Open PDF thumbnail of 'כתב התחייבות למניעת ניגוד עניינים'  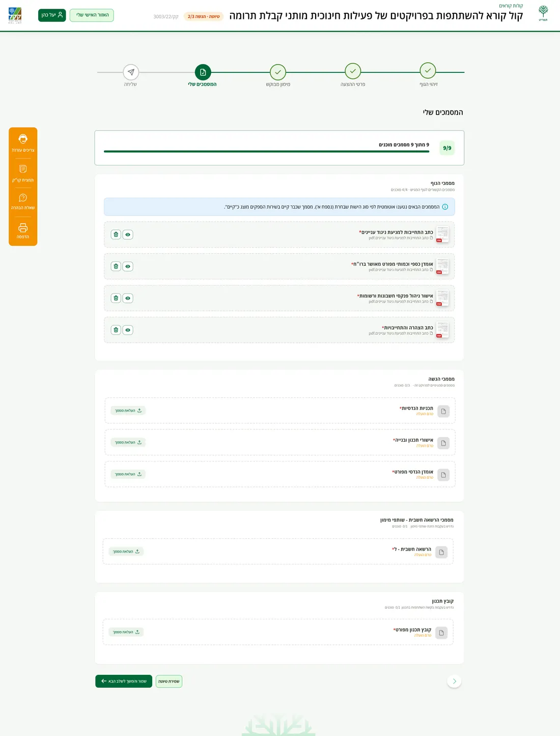pyautogui.click(x=442, y=235)
